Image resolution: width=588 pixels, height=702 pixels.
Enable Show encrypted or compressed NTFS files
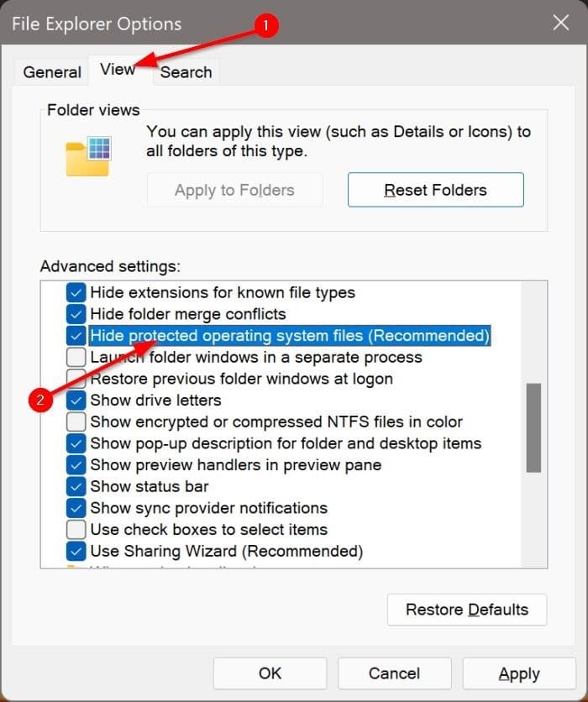(76, 422)
